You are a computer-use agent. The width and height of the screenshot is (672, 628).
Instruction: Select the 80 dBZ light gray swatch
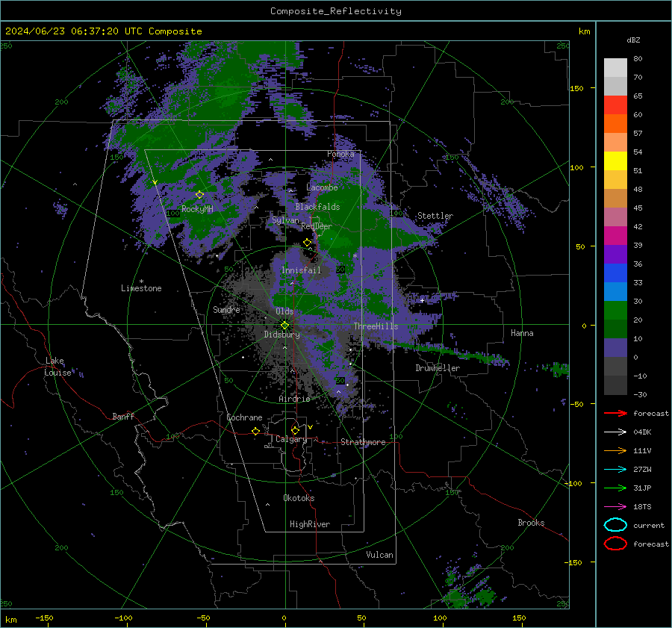[x=615, y=67]
